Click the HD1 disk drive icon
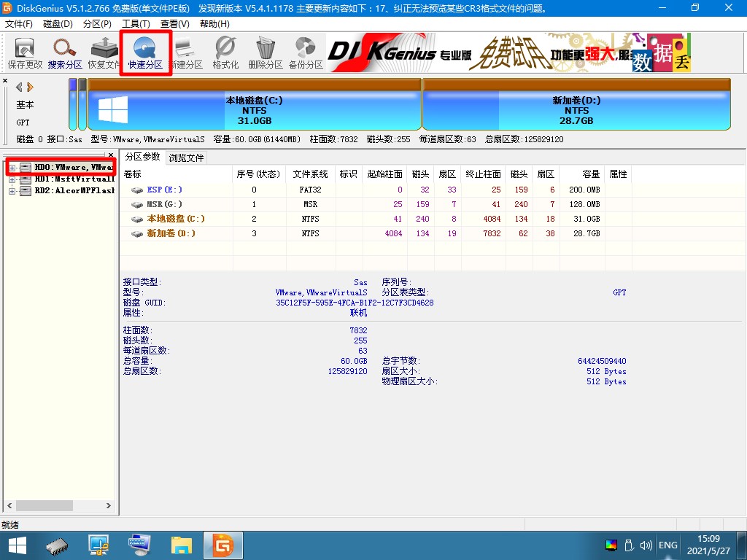The image size is (747, 560). coord(26,179)
